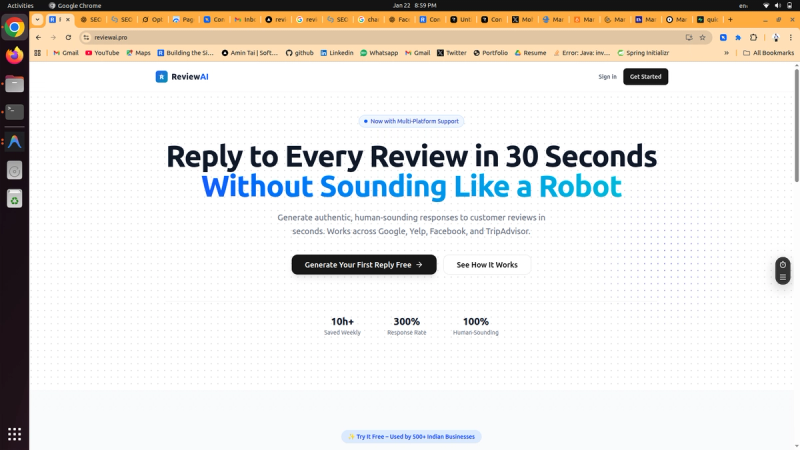Open the network indicator in top bar
The height and width of the screenshot is (450, 800).
[x=766, y=5]
